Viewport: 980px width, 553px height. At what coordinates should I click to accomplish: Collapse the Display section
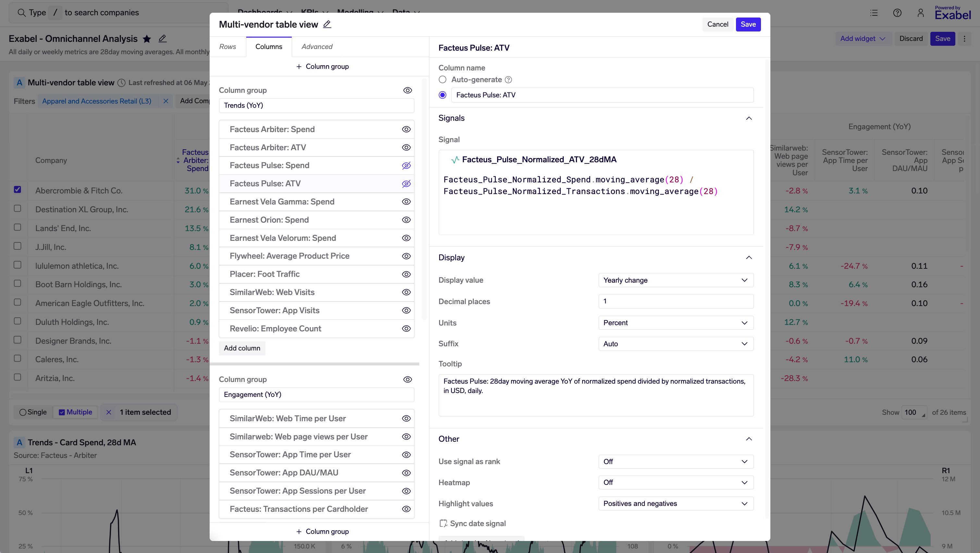point(749,258)
